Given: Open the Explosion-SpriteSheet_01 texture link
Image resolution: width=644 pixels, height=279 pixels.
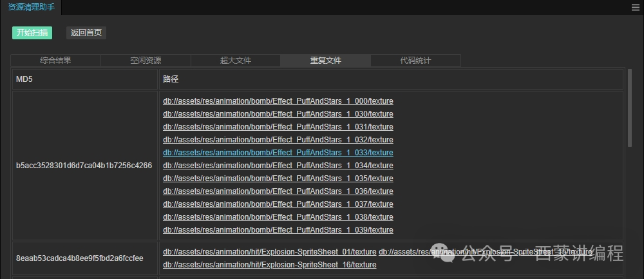Looking at the screenshot, I should [x=269, y=252].
